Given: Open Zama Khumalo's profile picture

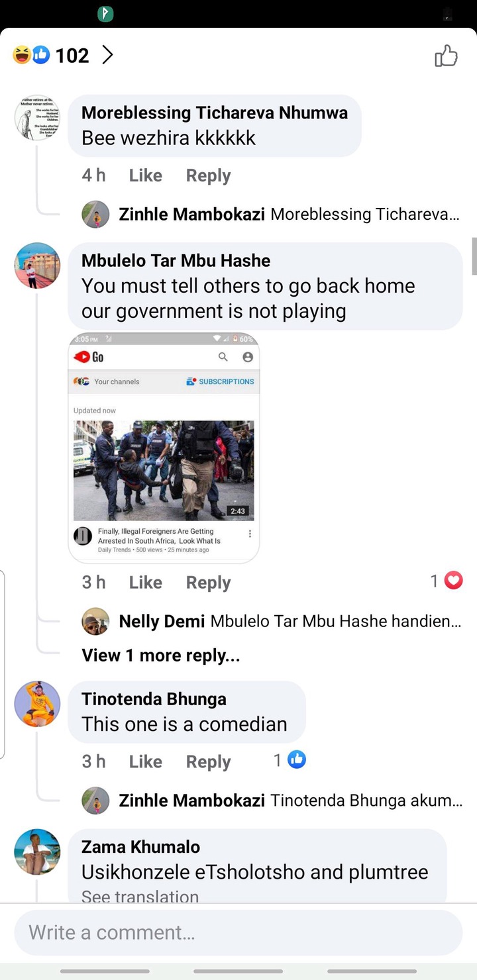Looking at the screenshot, I should pos(37,852).
